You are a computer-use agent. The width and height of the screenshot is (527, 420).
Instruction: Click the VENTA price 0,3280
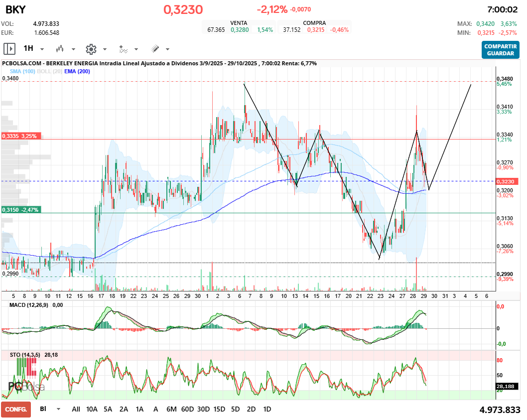[240, 29]
